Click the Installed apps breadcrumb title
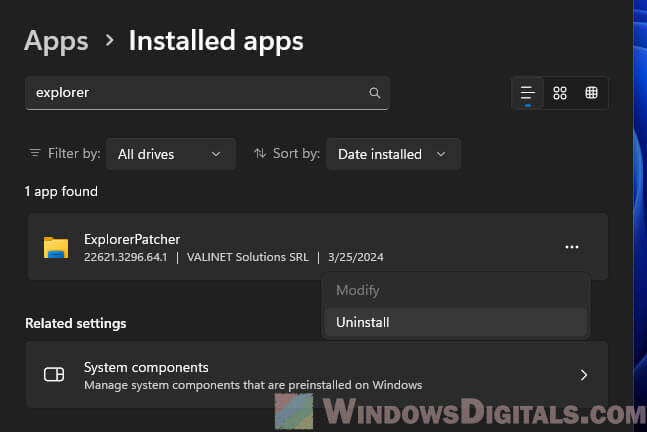 [x=216, y=41]
